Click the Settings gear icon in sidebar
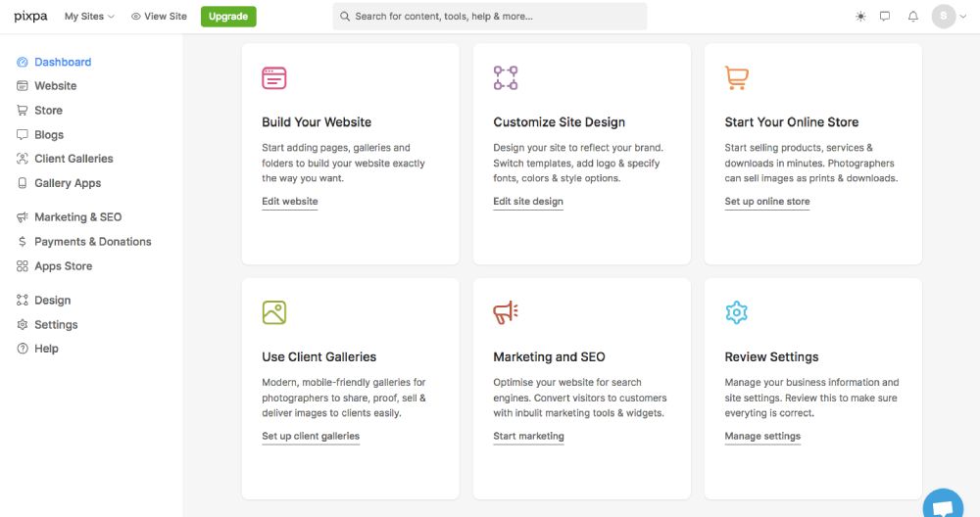This screenshot has height=517, width=980. point(23,325)
